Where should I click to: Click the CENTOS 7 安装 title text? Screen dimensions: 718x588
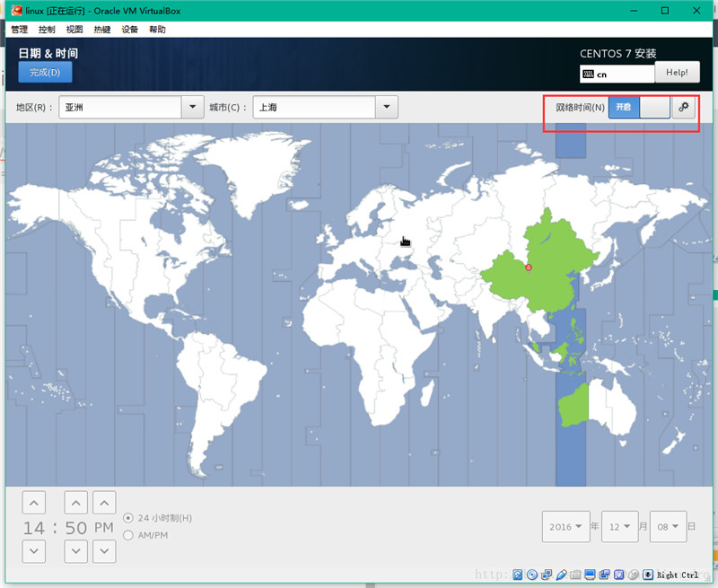(x=618, y=54)
